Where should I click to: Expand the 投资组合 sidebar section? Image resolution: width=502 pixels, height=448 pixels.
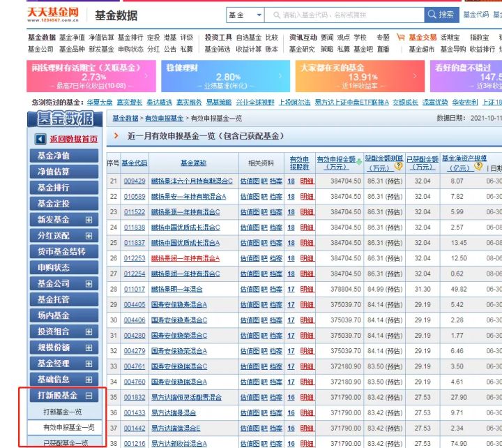(x=89, y=331)
